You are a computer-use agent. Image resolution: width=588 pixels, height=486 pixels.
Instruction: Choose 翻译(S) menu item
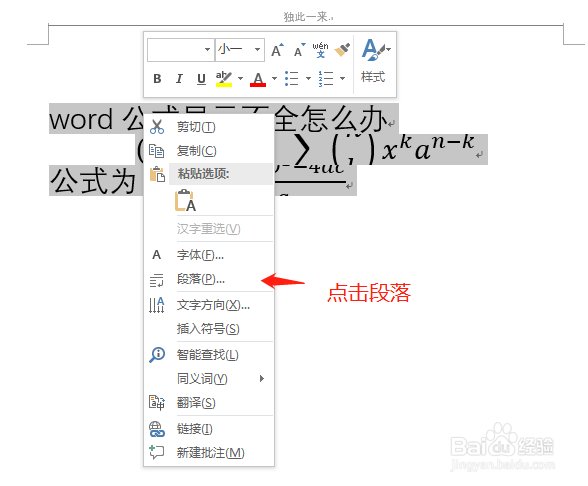pos(209,403)
